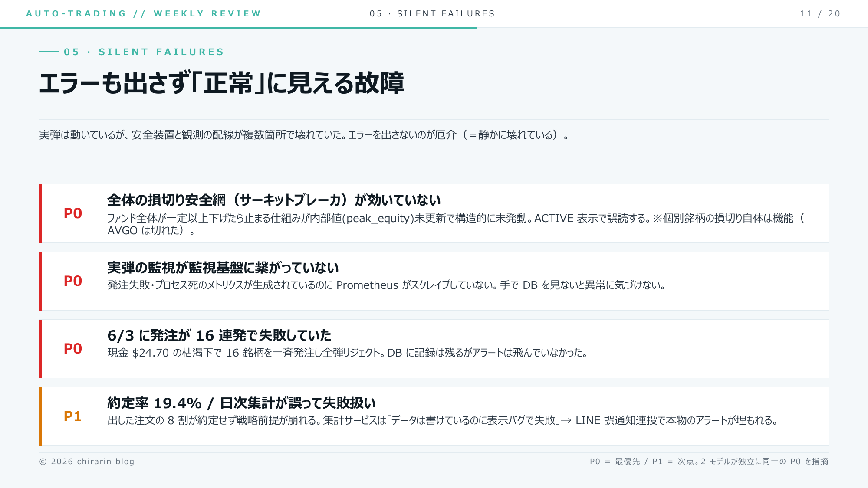Click the intro sentence starting 実弾は動いているが
This screenshot has width=868, height=488.
(304, 135)
